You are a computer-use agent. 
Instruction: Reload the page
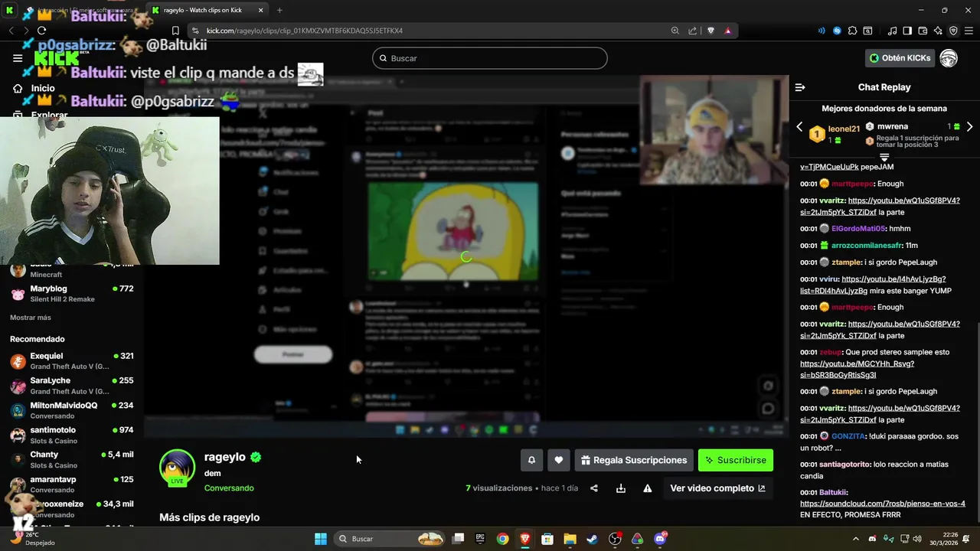point(41,31)
